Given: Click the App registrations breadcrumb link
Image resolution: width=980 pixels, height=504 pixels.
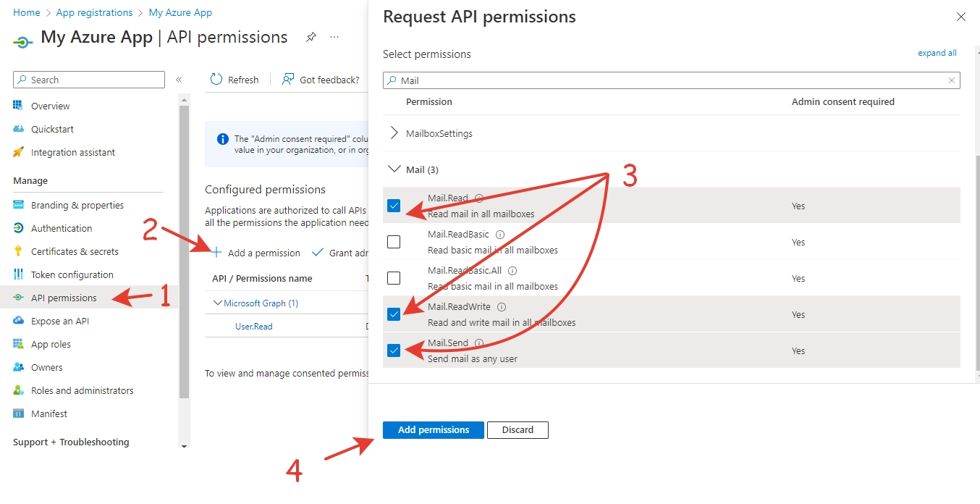Looking at the screenshot, I should click(x=94, y=12).
